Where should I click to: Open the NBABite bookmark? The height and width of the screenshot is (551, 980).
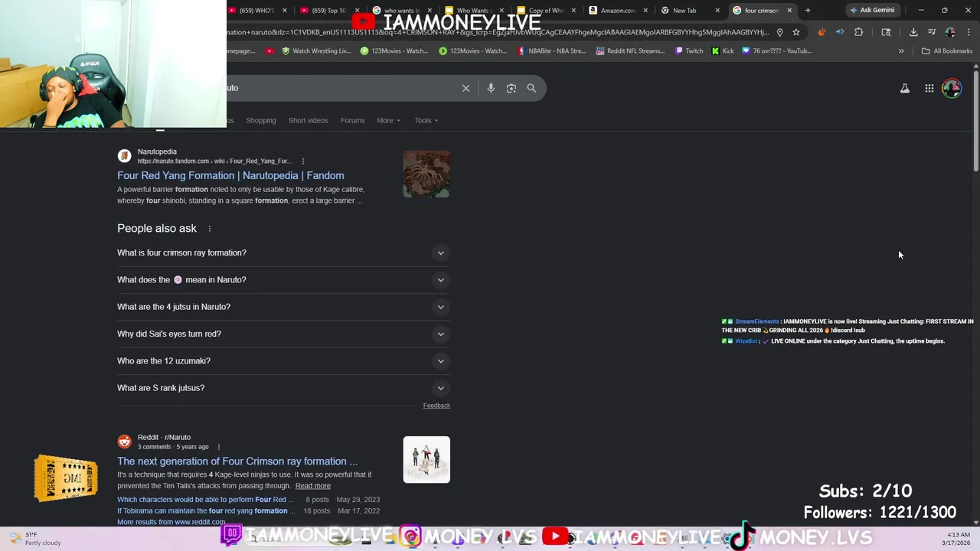pyautogui.click(x=552, y=51)
